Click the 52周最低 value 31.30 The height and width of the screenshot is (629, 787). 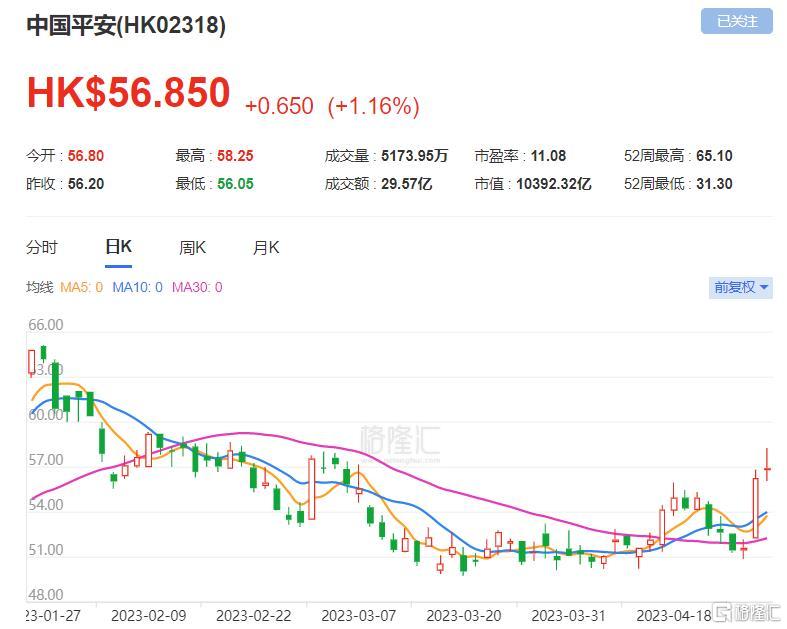tap(714, 184)
